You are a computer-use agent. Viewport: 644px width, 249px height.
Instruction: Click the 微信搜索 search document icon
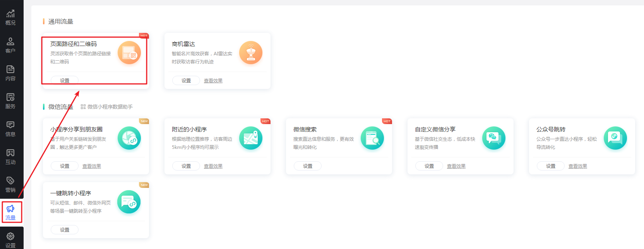(372, 138)
